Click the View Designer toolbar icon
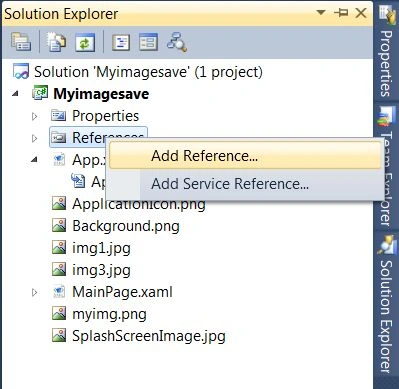This screenshot has width=399, height=389. coord(148,42)
